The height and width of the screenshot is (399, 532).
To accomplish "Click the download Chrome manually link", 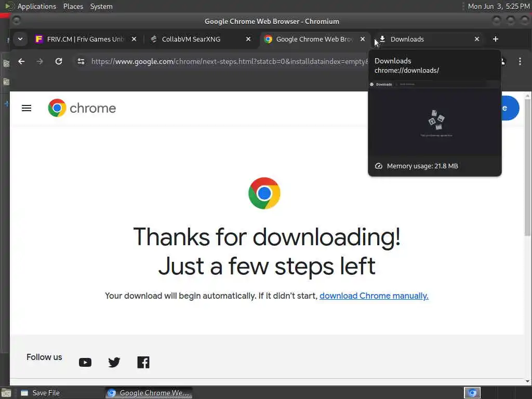I will point(374,296).
